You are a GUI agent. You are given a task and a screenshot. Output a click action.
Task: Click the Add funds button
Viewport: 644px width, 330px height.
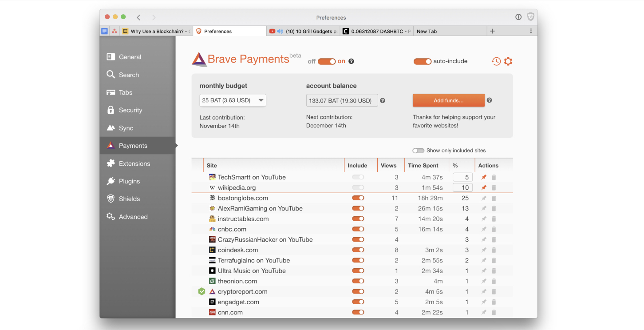(x=448, y=100)
